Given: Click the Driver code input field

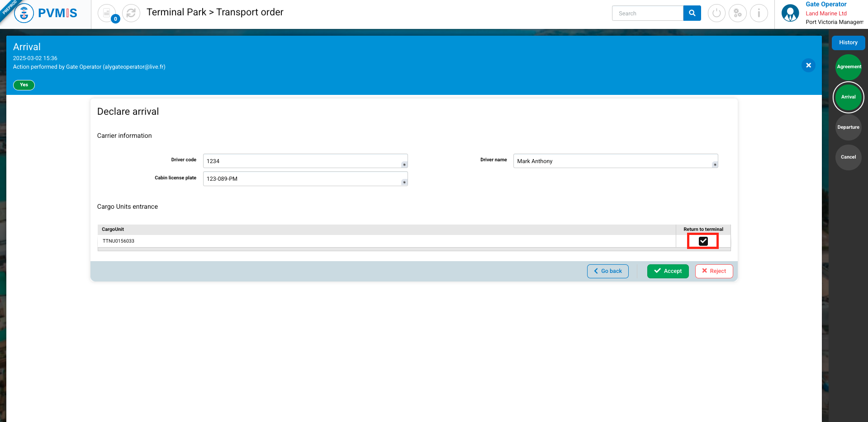Looking at the screenshot, I should pyautogui.click(x=303, y=161).
